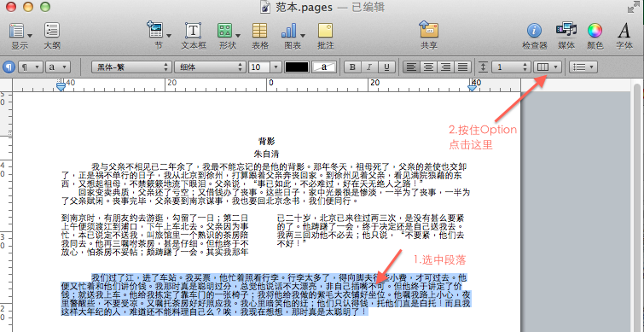Open the columns layout dropdown
Viewport: 644px width, 332px height.
[x=548, y=67]
